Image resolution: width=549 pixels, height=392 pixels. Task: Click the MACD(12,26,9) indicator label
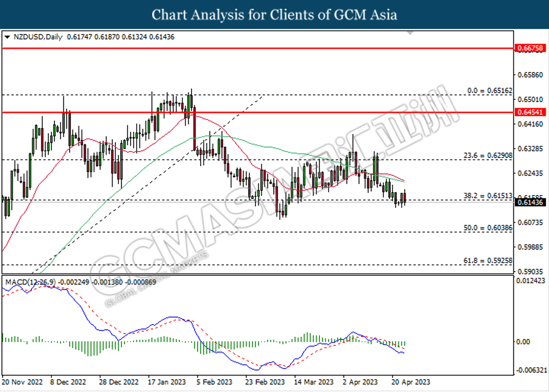point(30,282)
